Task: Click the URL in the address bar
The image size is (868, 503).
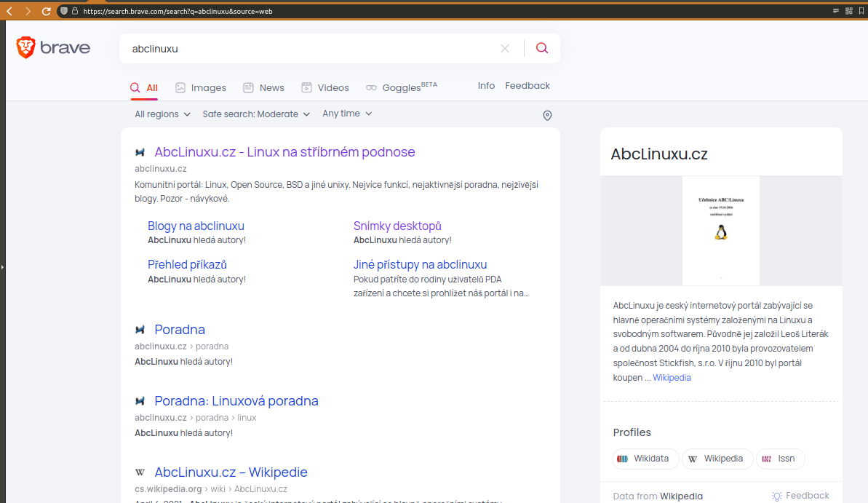Action: tap(178, 11)
